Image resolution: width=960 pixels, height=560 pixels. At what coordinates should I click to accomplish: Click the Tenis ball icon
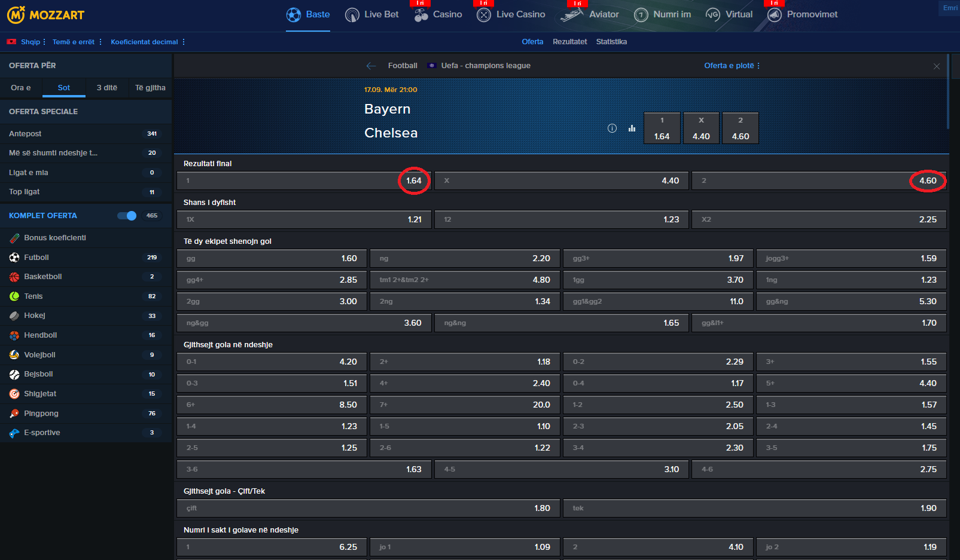[14, 296]
